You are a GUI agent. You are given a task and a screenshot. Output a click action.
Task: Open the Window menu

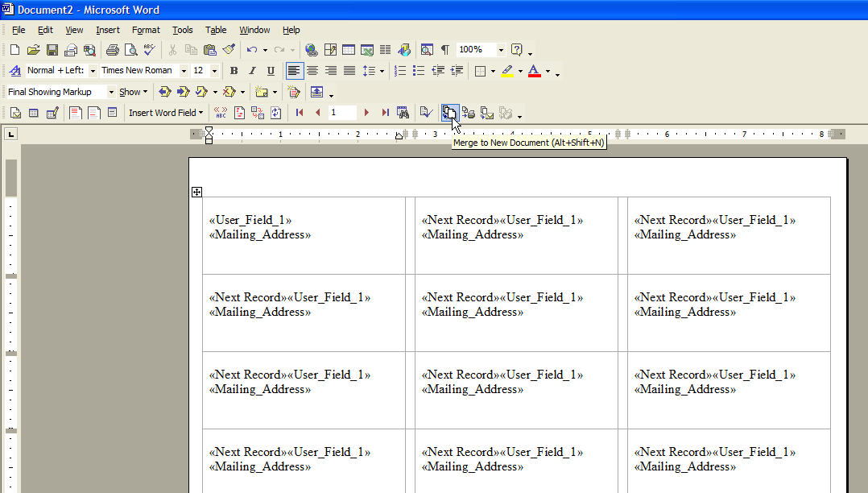pyautogui.click(x=254, y=30)
